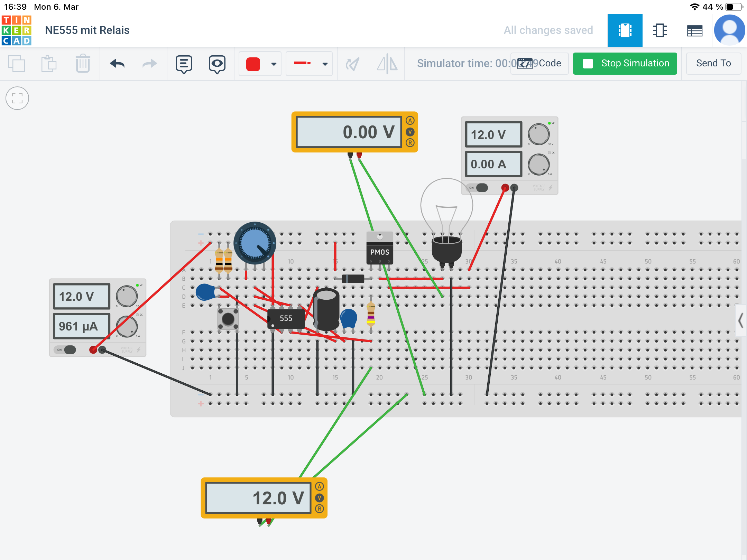This screenshot has width=747, height=560.
Task: Select the PMOS transistor
Action: pyautogui.click(x=380, y=248)
